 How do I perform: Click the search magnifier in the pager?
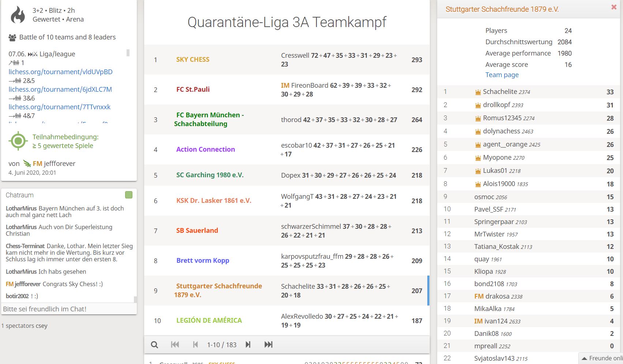(x=155, y=345)
